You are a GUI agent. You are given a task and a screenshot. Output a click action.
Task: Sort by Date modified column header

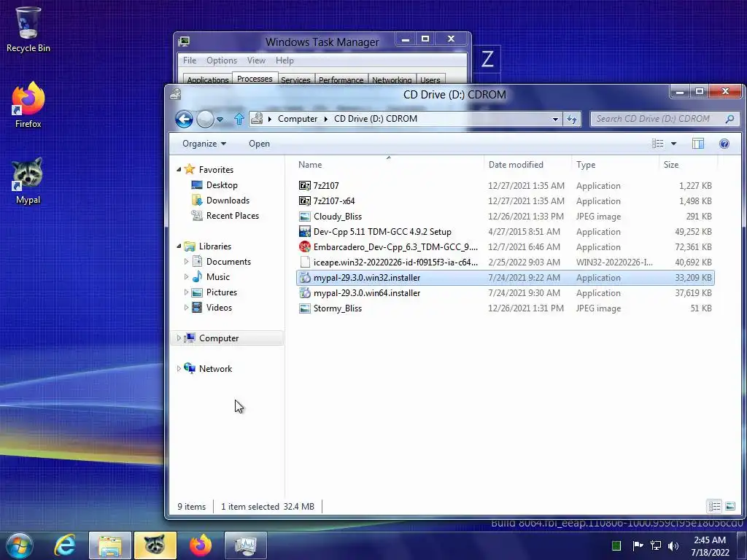(527, 165)
